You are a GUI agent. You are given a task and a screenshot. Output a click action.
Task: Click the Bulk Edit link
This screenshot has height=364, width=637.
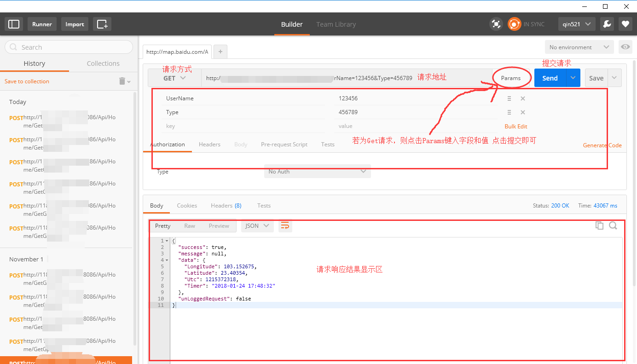(516, 126)
